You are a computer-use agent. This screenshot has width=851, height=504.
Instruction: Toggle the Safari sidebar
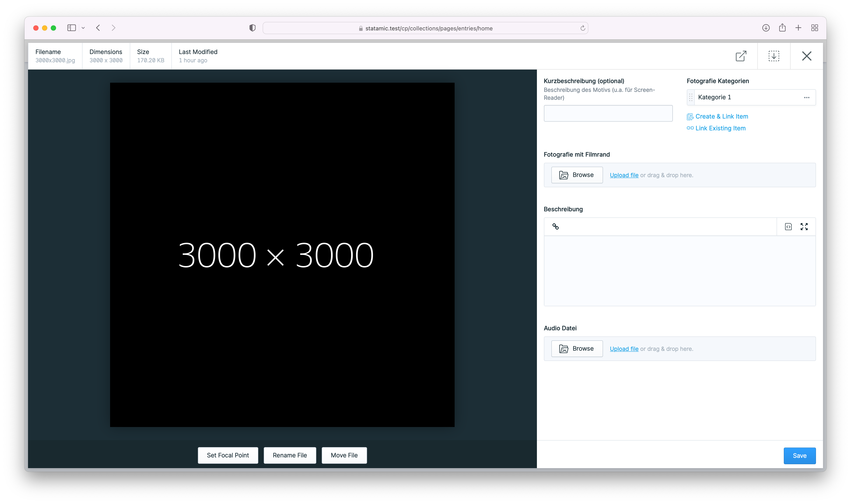point(71,28)
